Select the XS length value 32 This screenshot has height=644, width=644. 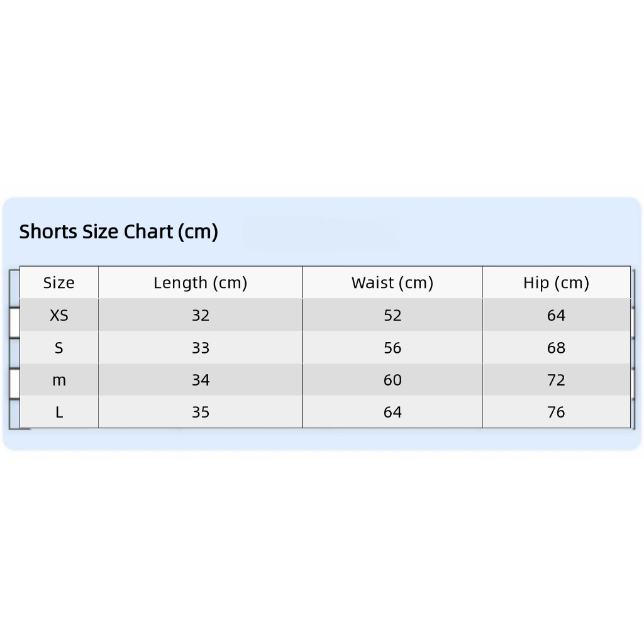click(x=201, y=316)
